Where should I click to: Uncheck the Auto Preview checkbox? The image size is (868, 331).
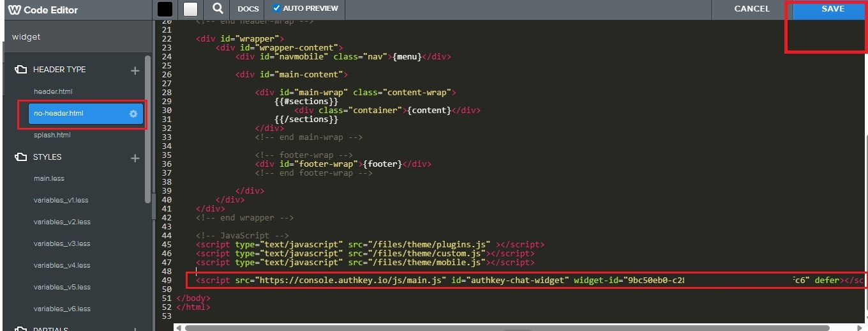pos(276,8)
